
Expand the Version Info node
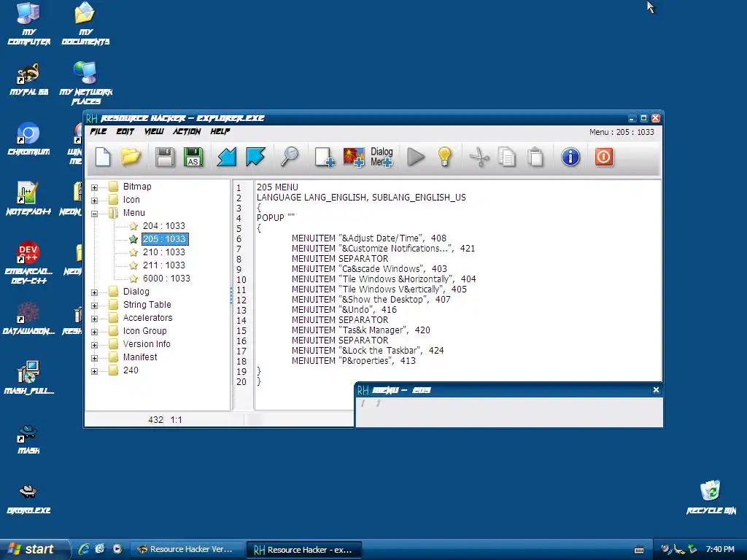[94, 345]
